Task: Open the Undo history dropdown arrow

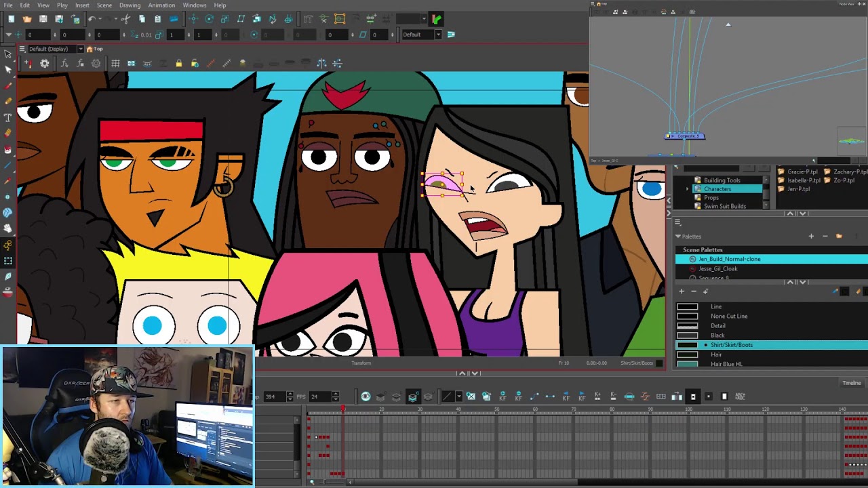Action: pos(100,19)
